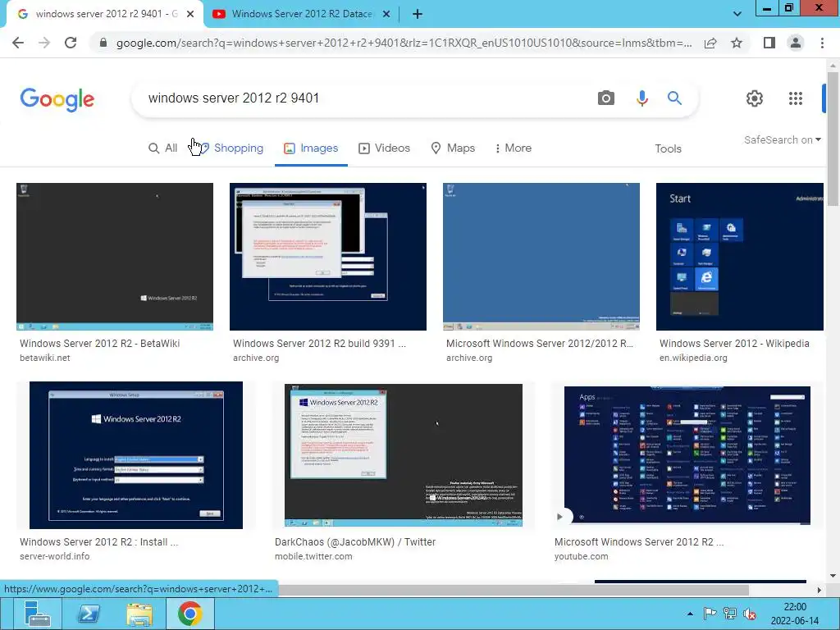Viewport: 840px width, 630px height.
Task: Open File Explorer from the taskbar
Action: (139, 614)
